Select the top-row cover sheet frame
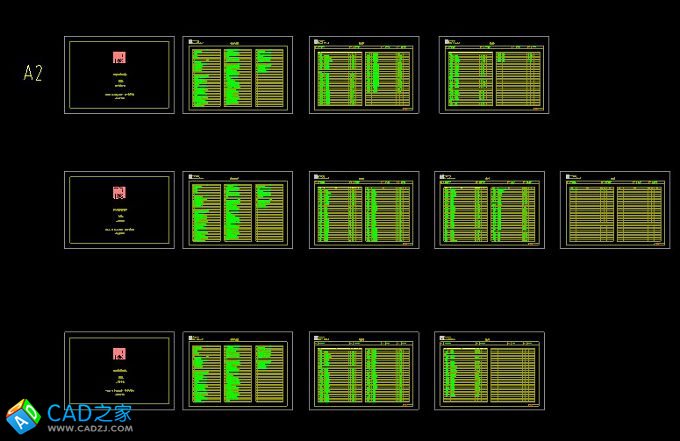Screen dimensions: 680x441 (x=119, y=75)
